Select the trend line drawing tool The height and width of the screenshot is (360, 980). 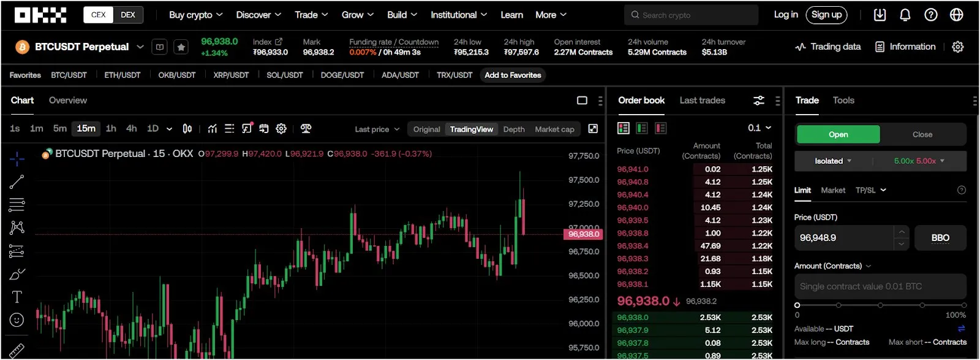pos(17,182)
